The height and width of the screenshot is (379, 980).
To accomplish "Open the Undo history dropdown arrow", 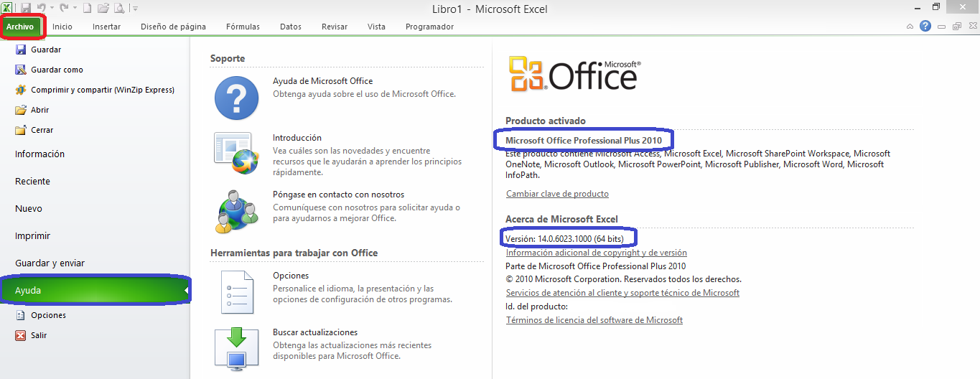I will coord(52,8).
